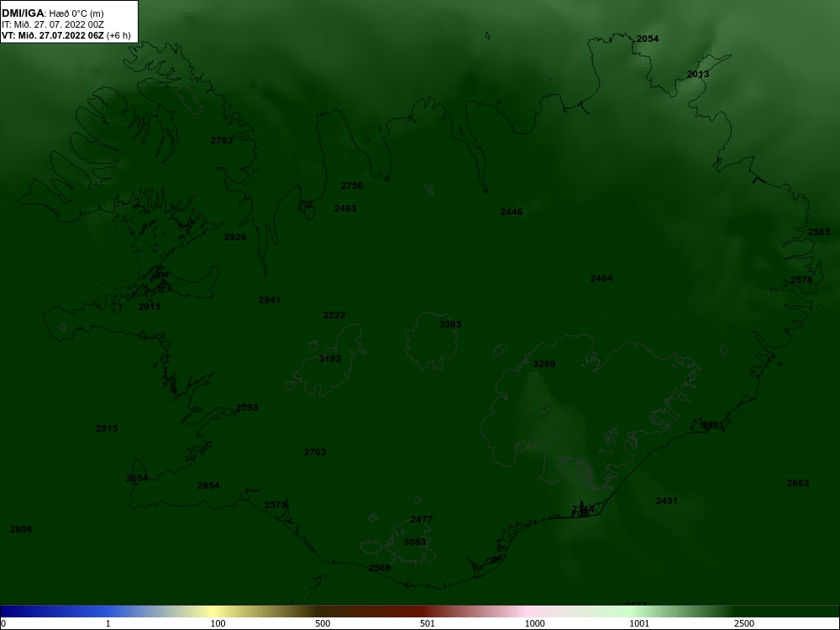Select the 2013 value on the map

(x=698, y=74)
